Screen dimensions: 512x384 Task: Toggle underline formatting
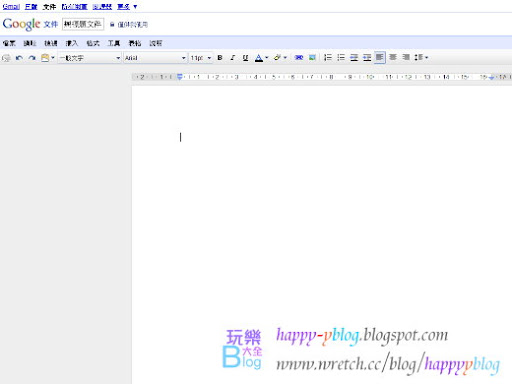point(246,58)
